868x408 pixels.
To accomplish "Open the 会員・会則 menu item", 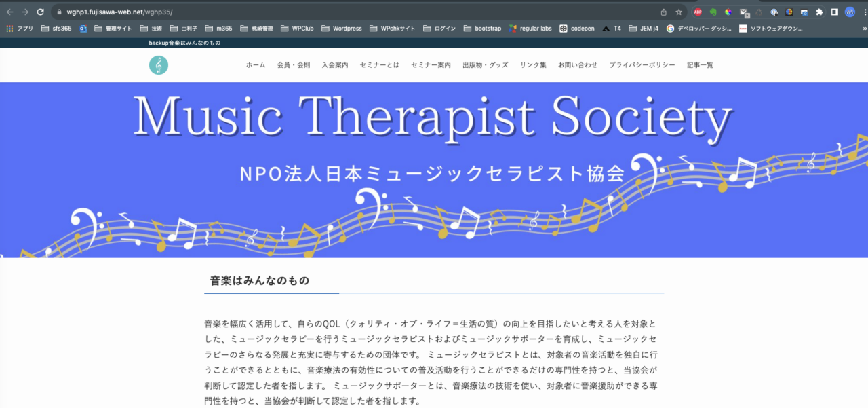I will point(294,65).
